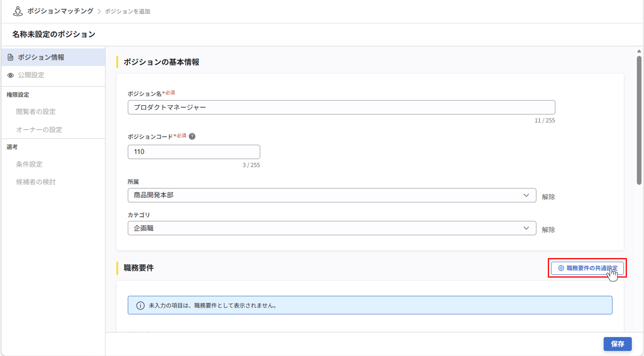The width and height of the screenshot is (644, 356).
Task: Open the ポジションマッチング breadcrumb link
Action: [x=60, y=11]
